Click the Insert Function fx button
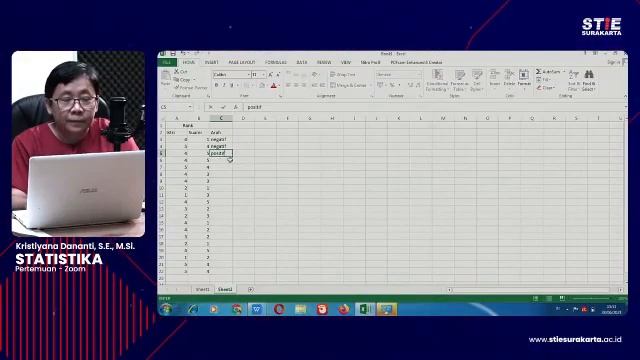The height and width of the screenshot is (360, 640). pyautogui.click(x=236, y=107)
